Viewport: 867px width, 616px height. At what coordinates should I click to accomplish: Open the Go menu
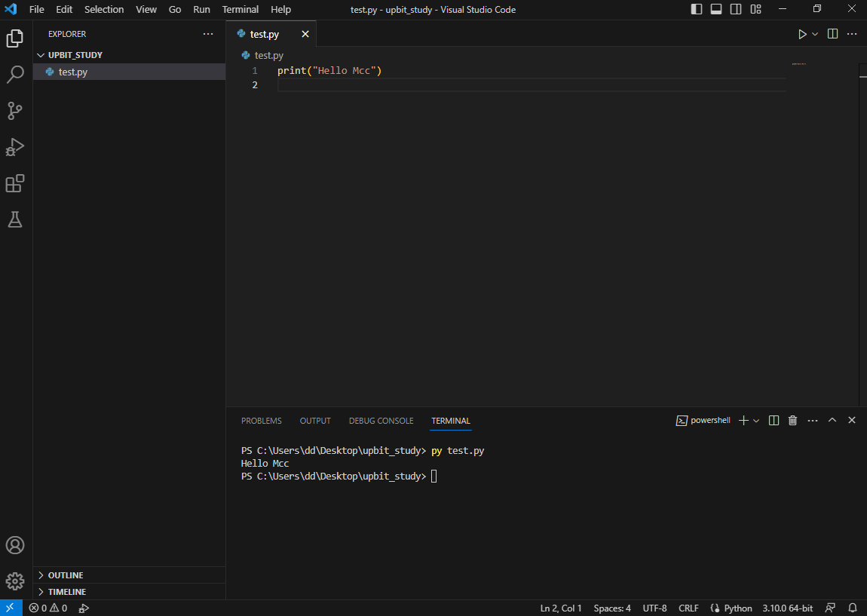175,9
